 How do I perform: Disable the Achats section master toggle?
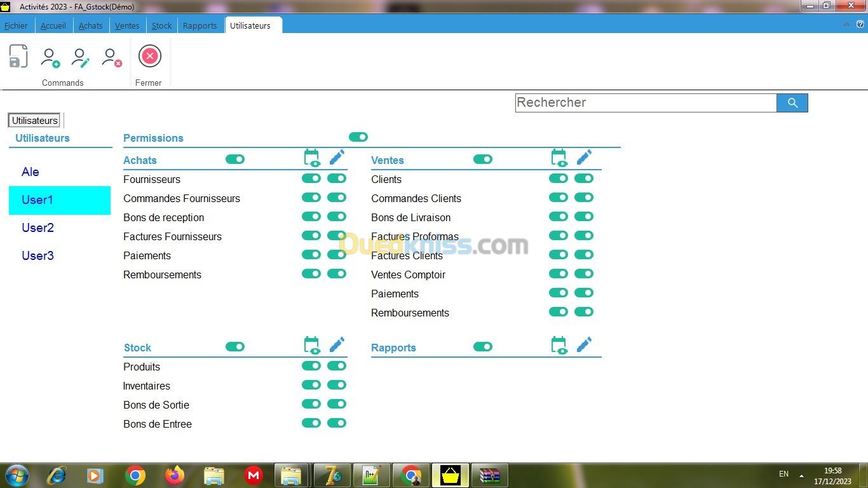[235, 159]
